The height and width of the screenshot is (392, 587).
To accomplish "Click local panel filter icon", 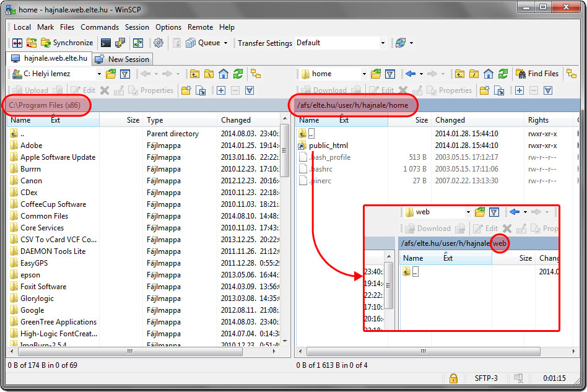I will 125,74.
